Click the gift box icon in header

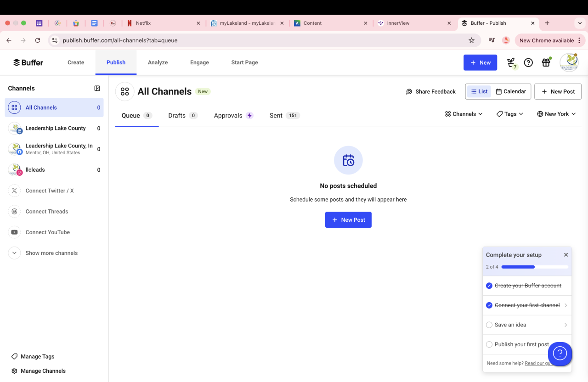tap(546, 62)
